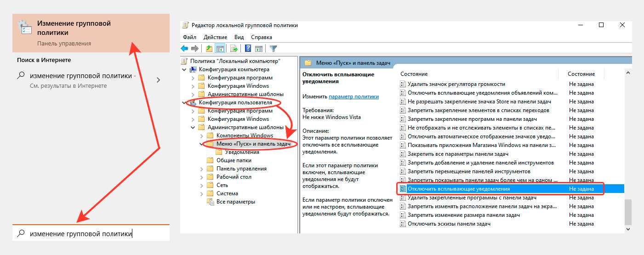Click the Forward arrow toolbar icon

[194, 48]
